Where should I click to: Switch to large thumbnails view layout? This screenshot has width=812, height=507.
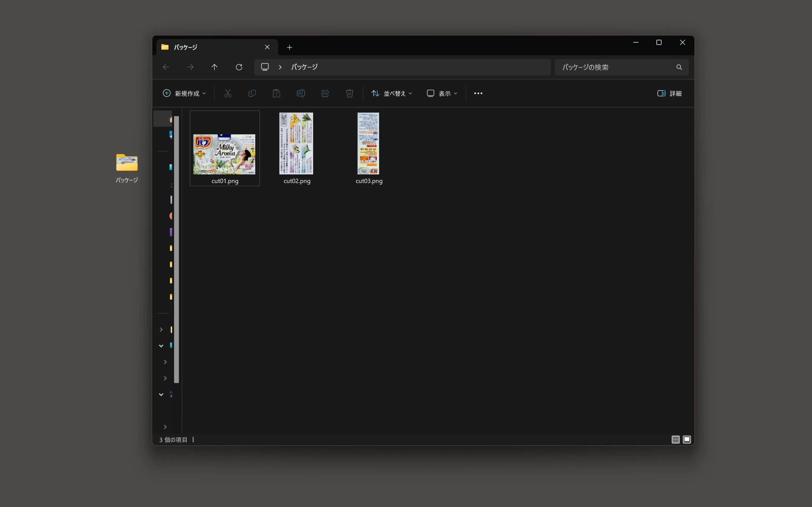[687, 439]
